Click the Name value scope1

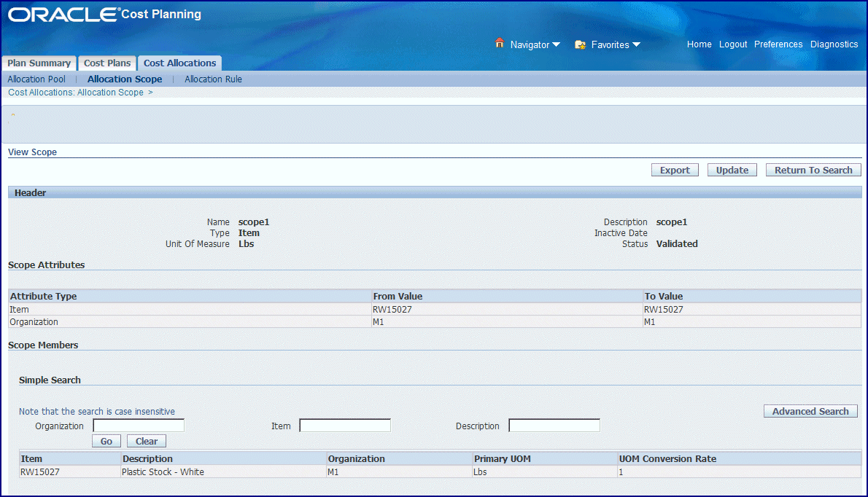tap(254, 222)
